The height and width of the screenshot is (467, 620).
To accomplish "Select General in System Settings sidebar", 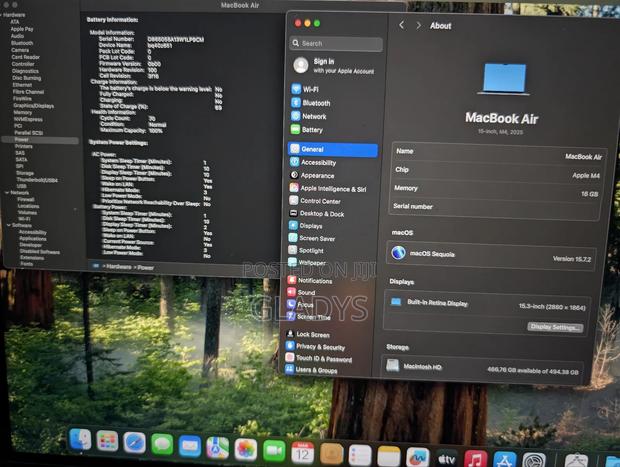I will point(333,149).
